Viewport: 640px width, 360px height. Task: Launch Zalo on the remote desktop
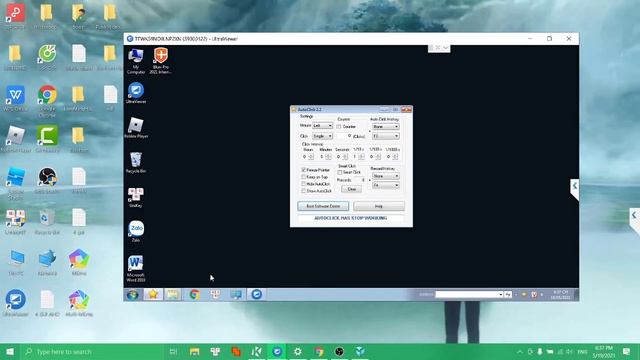pyautogui.click(x=136, y=231)
